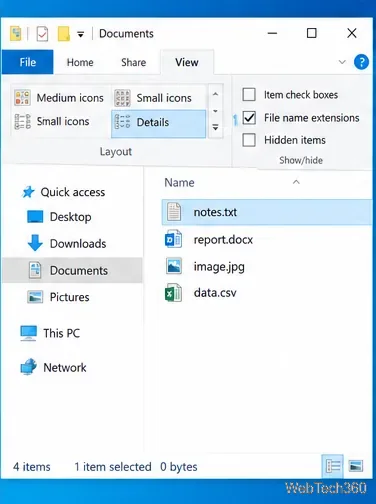The width and height of the screenshot is (376, 504).
Task: Select the data.csv file
Action: [x=215, y=293]
